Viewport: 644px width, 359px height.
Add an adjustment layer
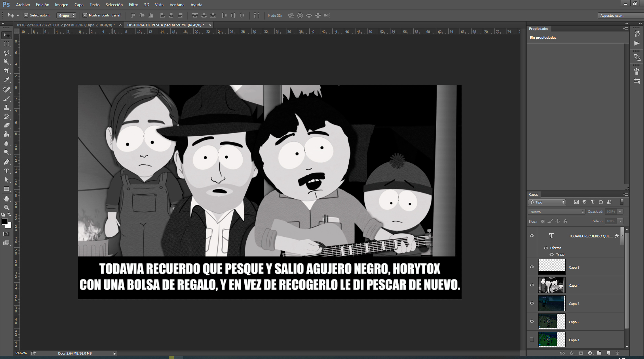[x=590, y=353]
